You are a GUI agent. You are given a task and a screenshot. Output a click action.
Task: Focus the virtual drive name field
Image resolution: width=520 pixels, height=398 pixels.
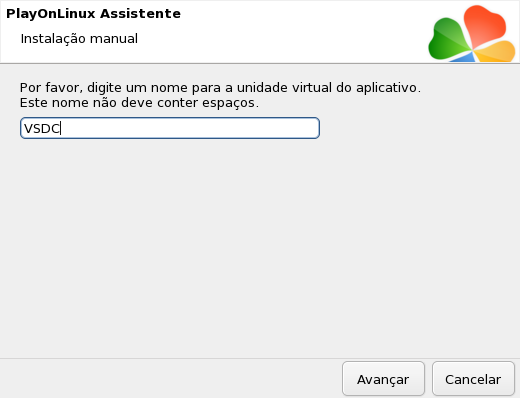[x=170, y=128]
